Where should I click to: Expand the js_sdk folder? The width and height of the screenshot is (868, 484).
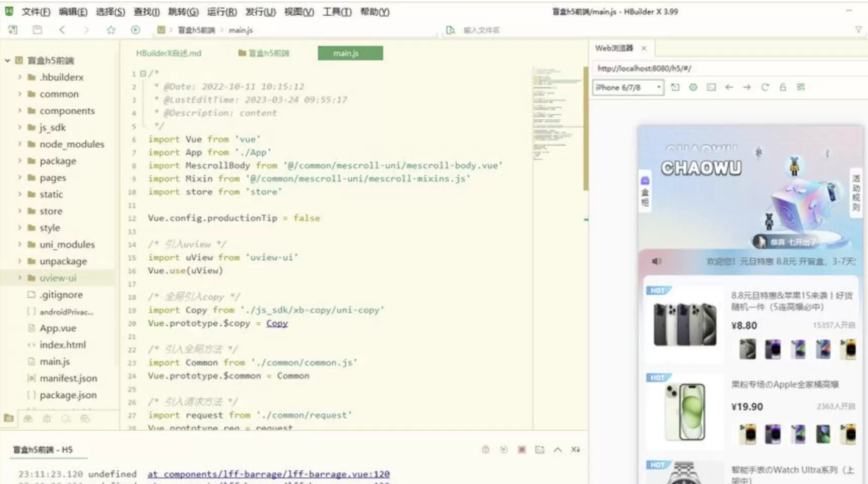pos(20,127)
